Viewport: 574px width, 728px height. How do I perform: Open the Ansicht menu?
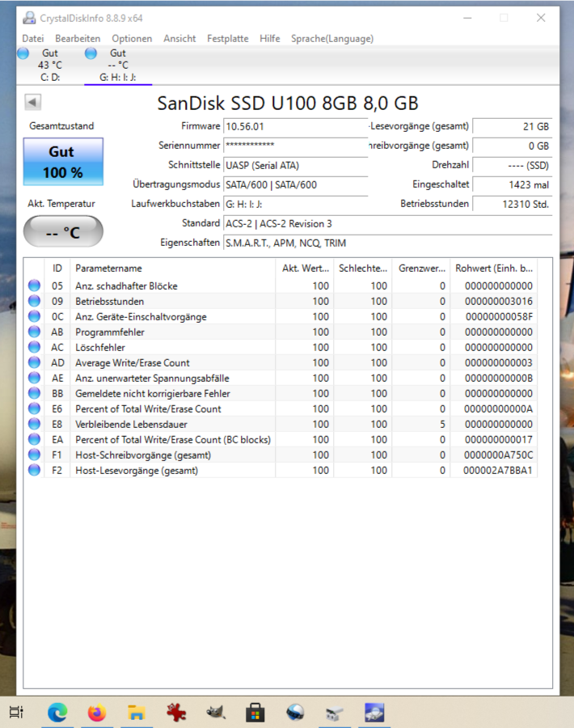click(x=179, y=39)
